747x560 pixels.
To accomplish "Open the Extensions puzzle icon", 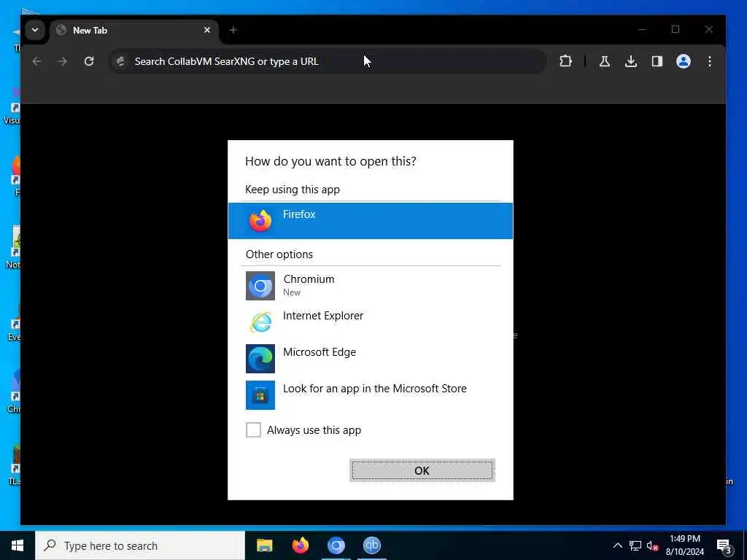I will [565, 61].
